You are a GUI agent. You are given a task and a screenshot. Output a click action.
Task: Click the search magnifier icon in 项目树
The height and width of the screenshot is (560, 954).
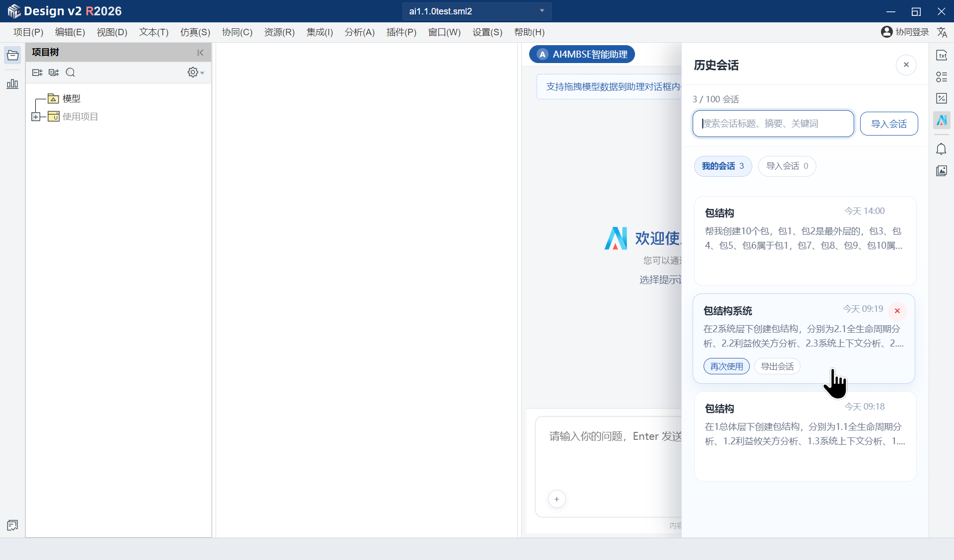click(71, 72)
